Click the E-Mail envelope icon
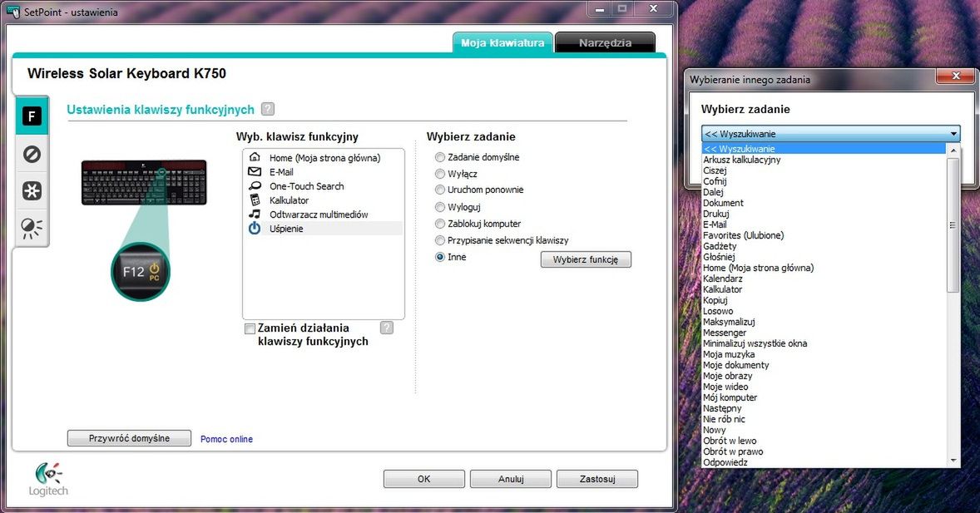 [x=255, y=171]
